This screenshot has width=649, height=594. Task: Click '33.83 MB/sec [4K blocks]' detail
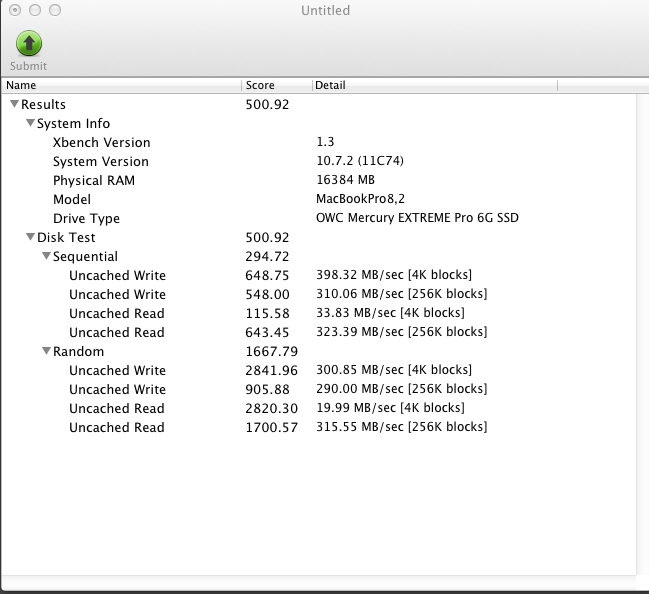(390, 313)
